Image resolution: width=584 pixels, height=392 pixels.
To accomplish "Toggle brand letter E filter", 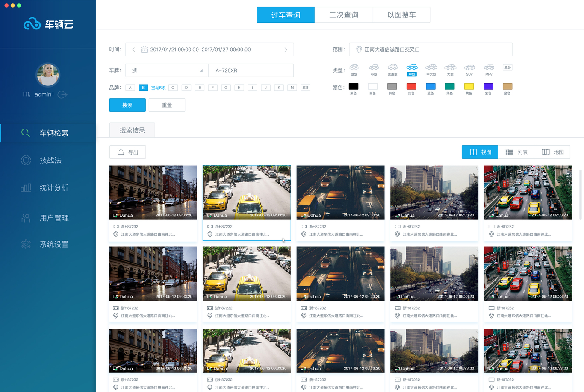I will coord(199,88).
